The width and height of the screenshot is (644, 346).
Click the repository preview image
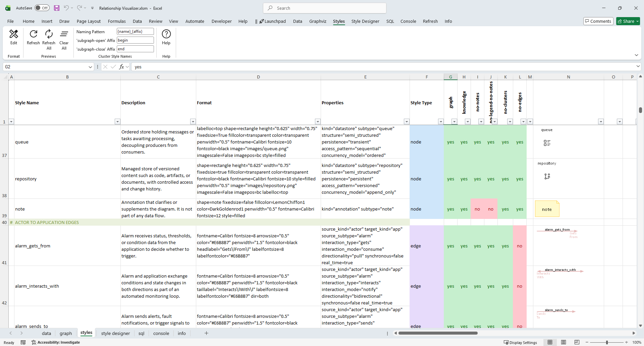tap(547, 176)
